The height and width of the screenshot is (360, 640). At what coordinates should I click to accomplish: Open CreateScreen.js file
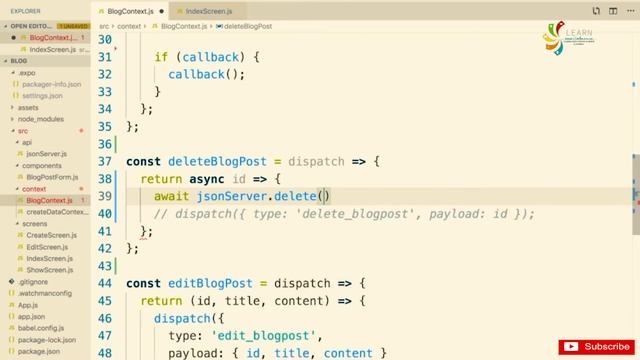click(51, 235)
